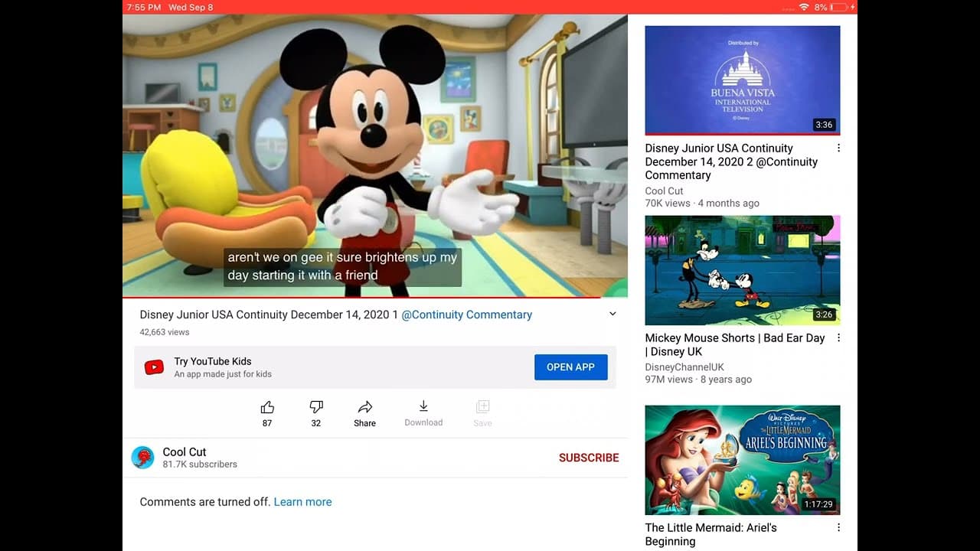The width and height of the screenshot is (980, 551).
Task: Select title 'Disney Junior USA Continuity December 14, 2020 2'
Action: 731,161
